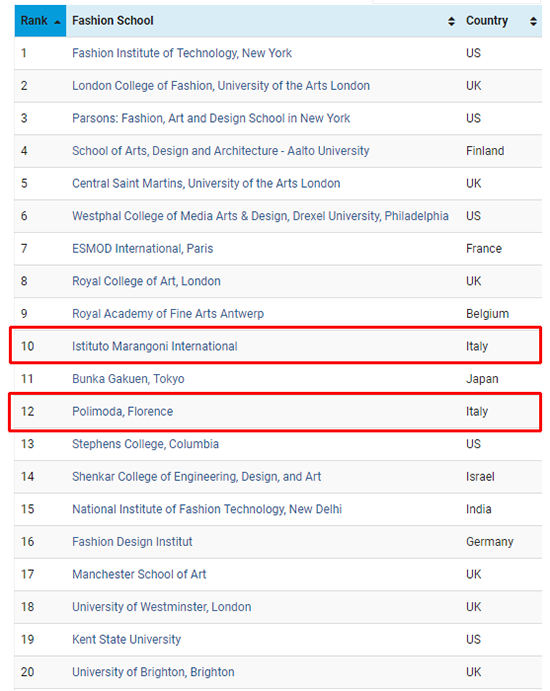Open University of Brighton, Brighton link
The width and height of the screenshot is (550, 691).
tap(153, 672)
